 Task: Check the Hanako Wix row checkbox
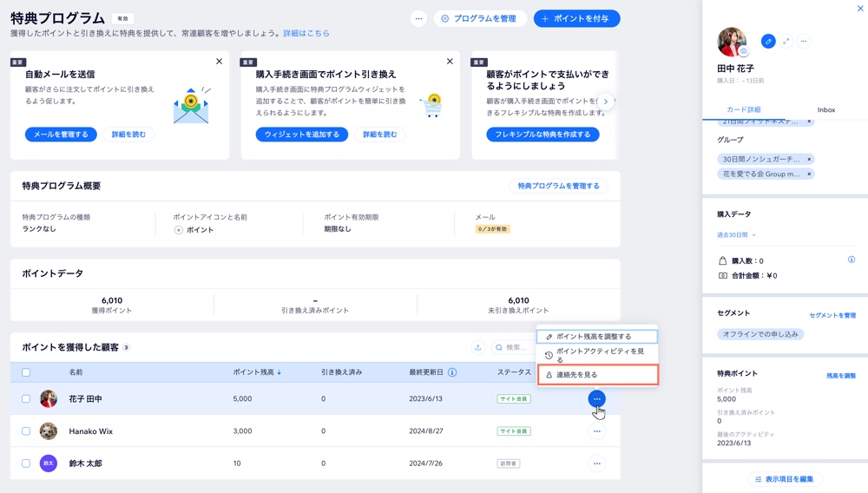point(26,431)
